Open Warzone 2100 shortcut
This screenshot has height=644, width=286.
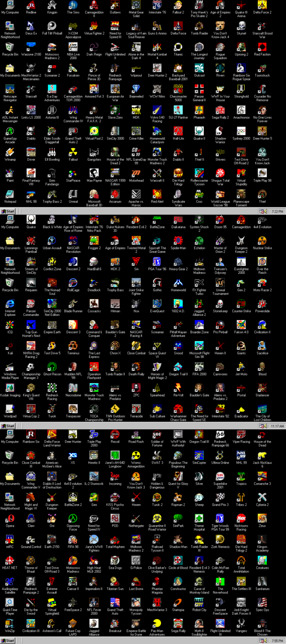pos(31,47)
